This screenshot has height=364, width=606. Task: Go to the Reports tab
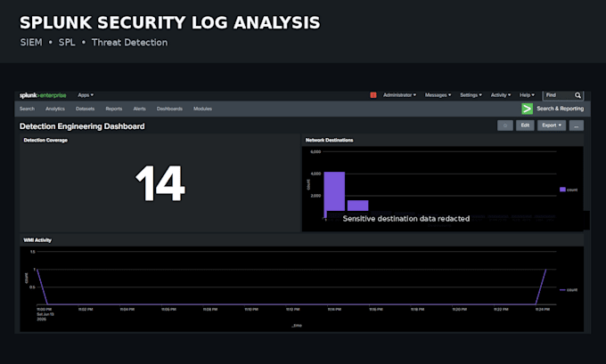point(114,109)
